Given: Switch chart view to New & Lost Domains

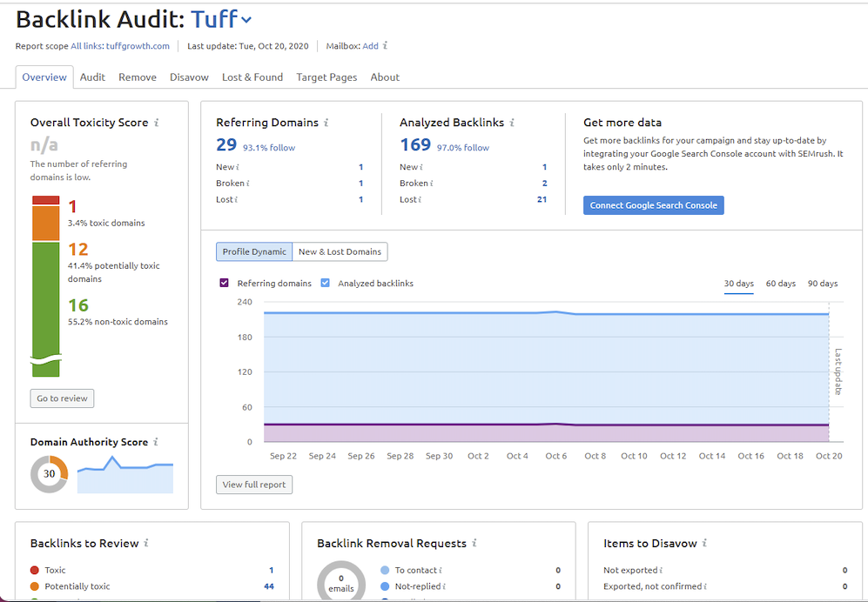Looking at the screenshot, I should click(340, 251).
